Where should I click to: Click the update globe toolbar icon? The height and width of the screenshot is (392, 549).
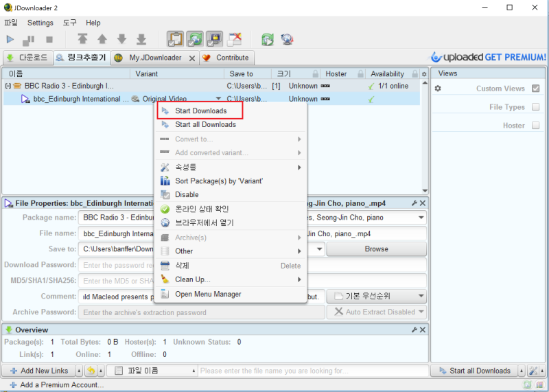click(x=287, y=39)
